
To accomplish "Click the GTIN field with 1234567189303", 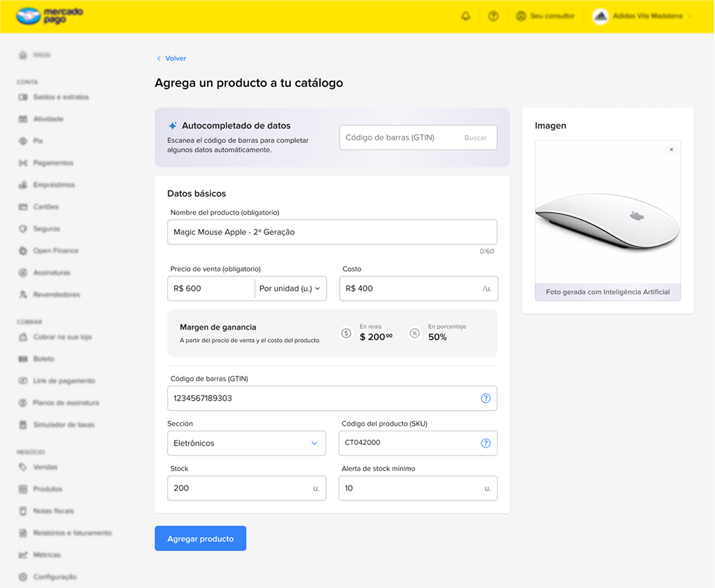I will coord(332,398).
